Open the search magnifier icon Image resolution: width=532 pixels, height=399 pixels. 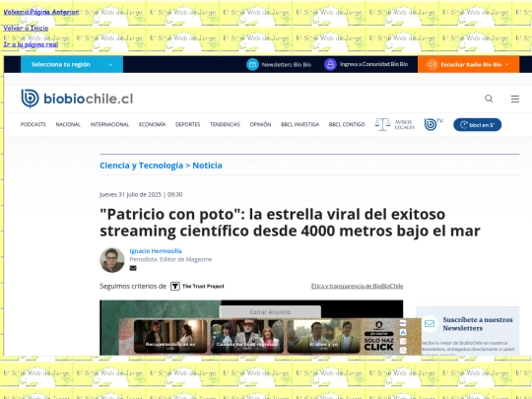(x=489, y=99)
